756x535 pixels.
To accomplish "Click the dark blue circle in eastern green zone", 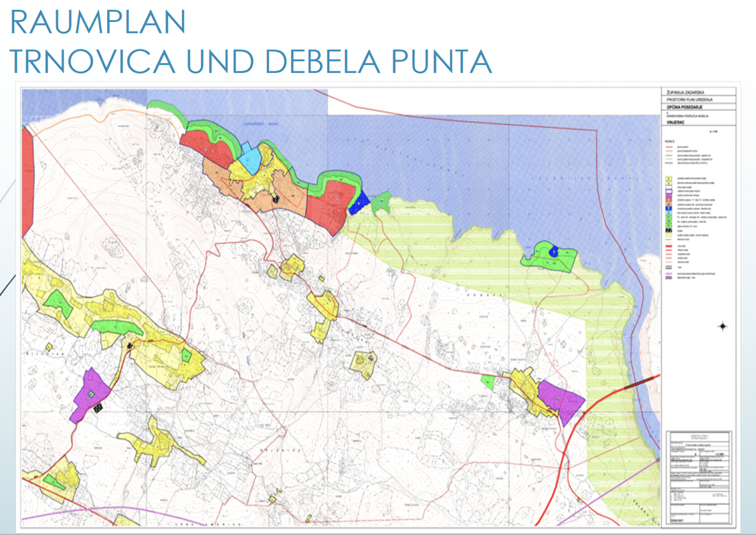I will 553,251.
